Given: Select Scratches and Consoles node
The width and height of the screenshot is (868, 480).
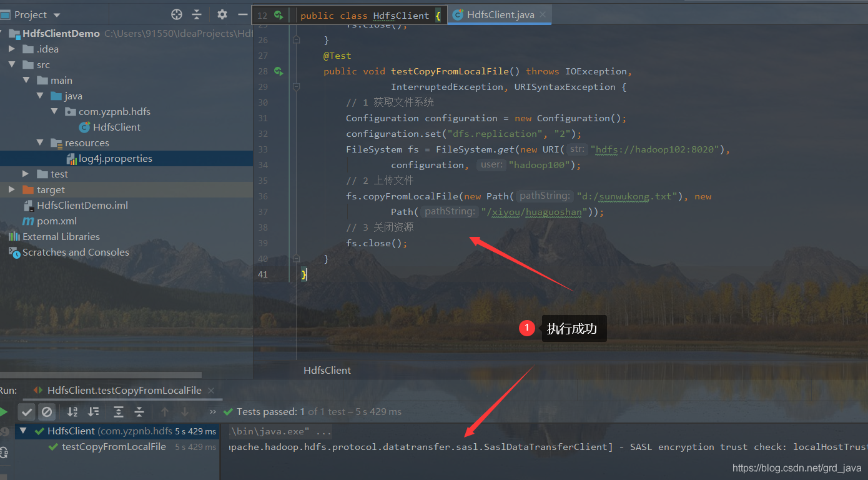Looking at the screenshot, I should [x=76, y=252].
